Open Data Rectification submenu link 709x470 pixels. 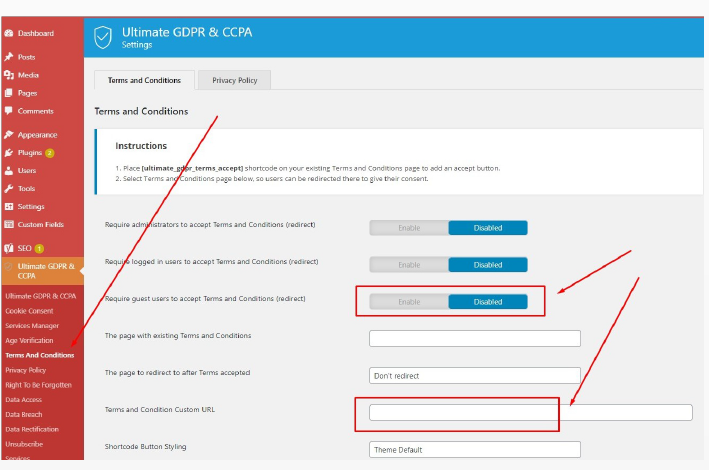[32, 429]
